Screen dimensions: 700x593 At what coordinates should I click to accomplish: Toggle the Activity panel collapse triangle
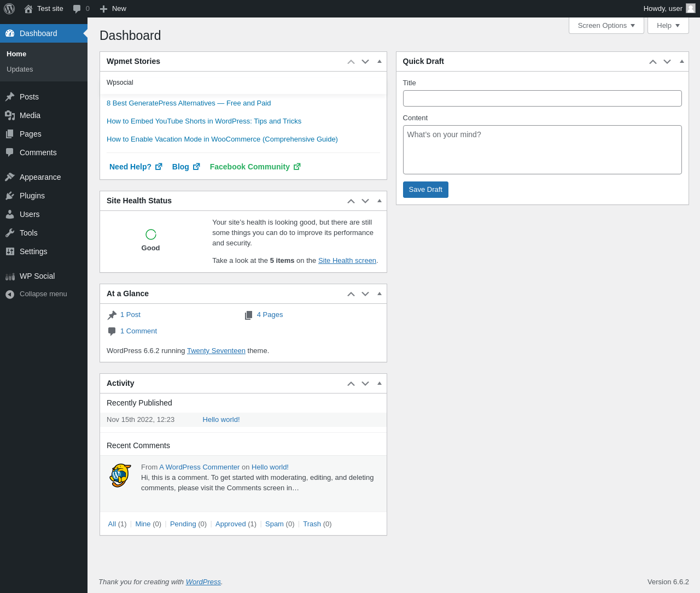pyautogui.click(x=380, y=383)
